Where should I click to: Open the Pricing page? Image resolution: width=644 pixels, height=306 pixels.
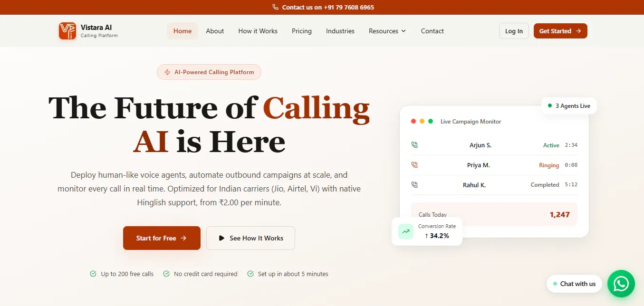click(302, 31)
